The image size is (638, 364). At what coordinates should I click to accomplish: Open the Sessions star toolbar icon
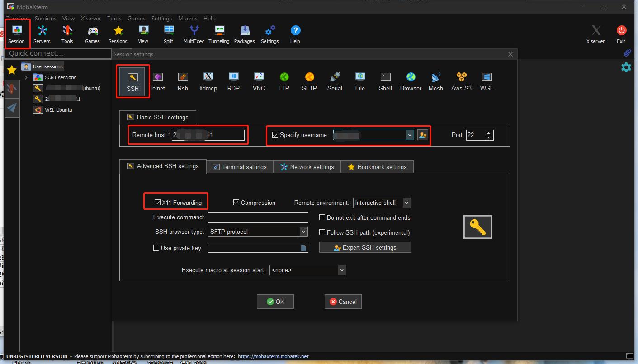click(x=118, y=34)
